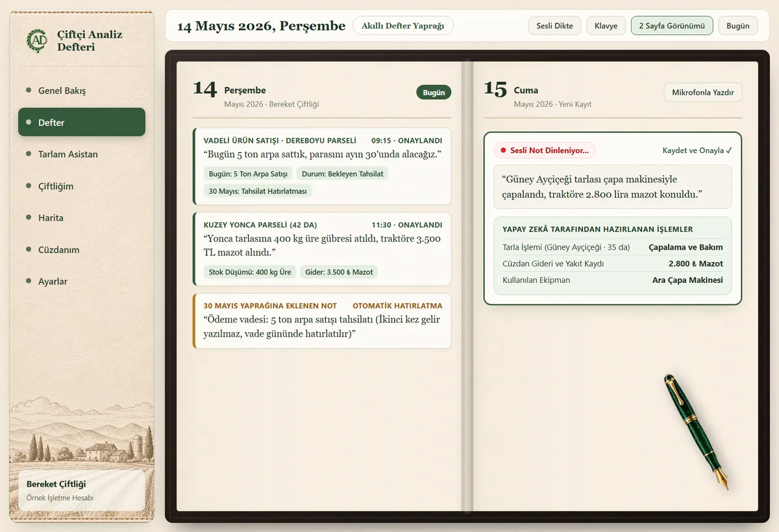
Task: Select the "Durum: Bekleyen Tahsilat" tag
Action: [343, 174]
